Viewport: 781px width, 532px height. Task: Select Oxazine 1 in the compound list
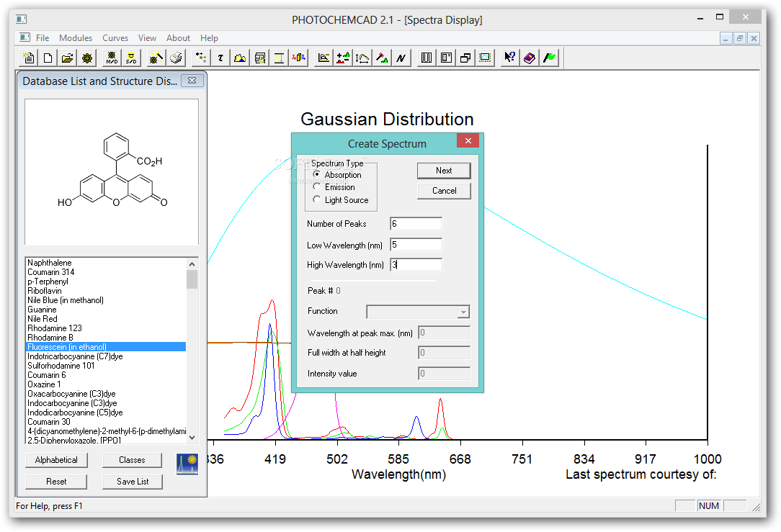click(44, 384)
